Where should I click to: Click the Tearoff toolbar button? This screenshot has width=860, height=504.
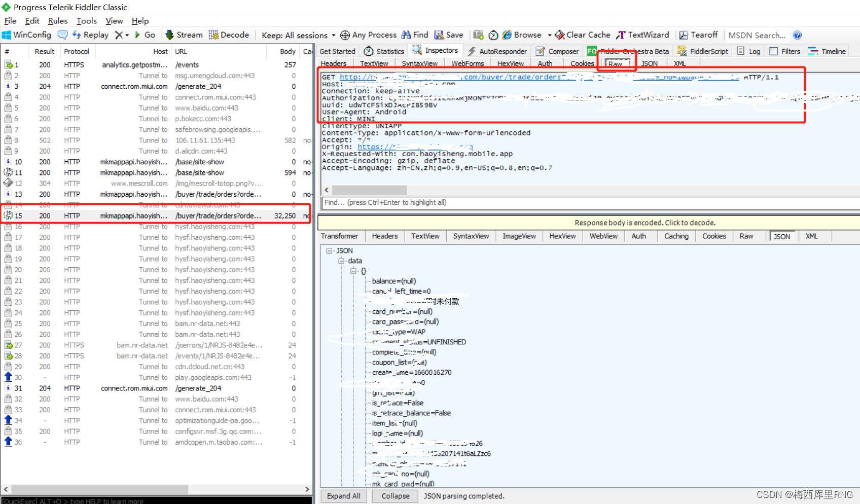[x=698, y=35]
